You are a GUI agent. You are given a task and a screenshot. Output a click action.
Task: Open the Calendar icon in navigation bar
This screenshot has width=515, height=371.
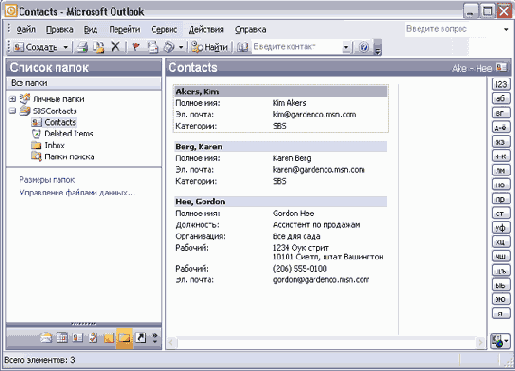62,338
